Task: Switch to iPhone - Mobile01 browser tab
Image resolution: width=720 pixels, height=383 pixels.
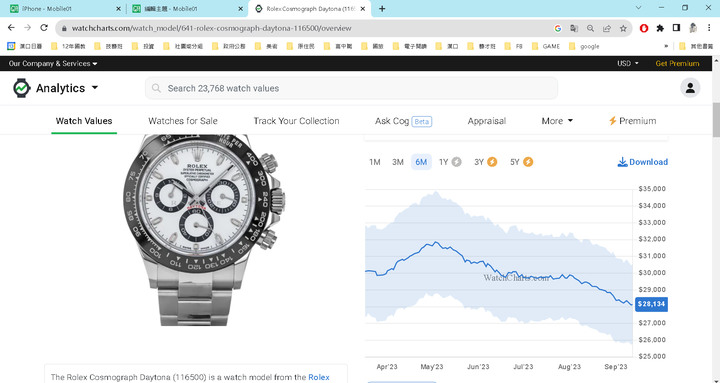Action: pyautogui.click(x=64, y=9)
